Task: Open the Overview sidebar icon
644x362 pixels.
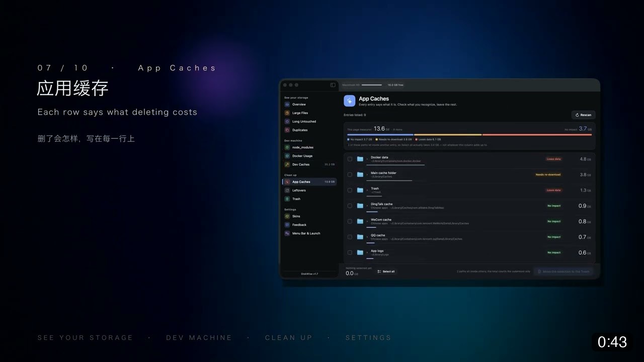Action: 287,104
